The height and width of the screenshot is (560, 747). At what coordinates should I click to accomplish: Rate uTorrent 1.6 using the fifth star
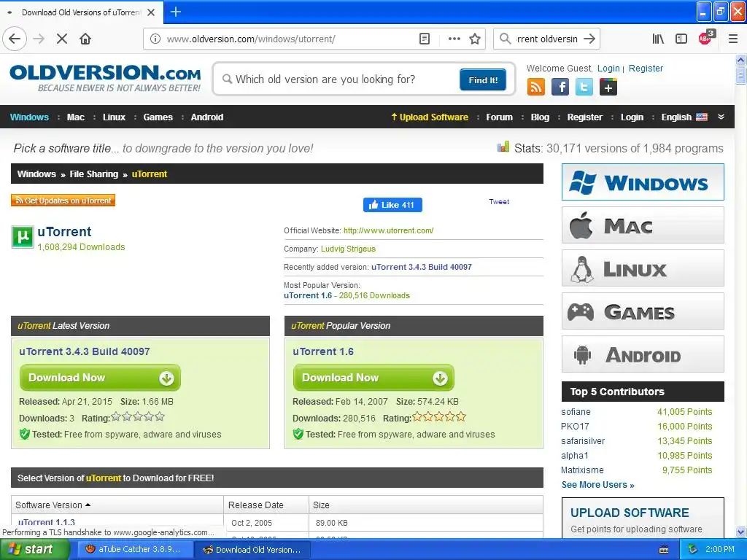tap(461, 417)
